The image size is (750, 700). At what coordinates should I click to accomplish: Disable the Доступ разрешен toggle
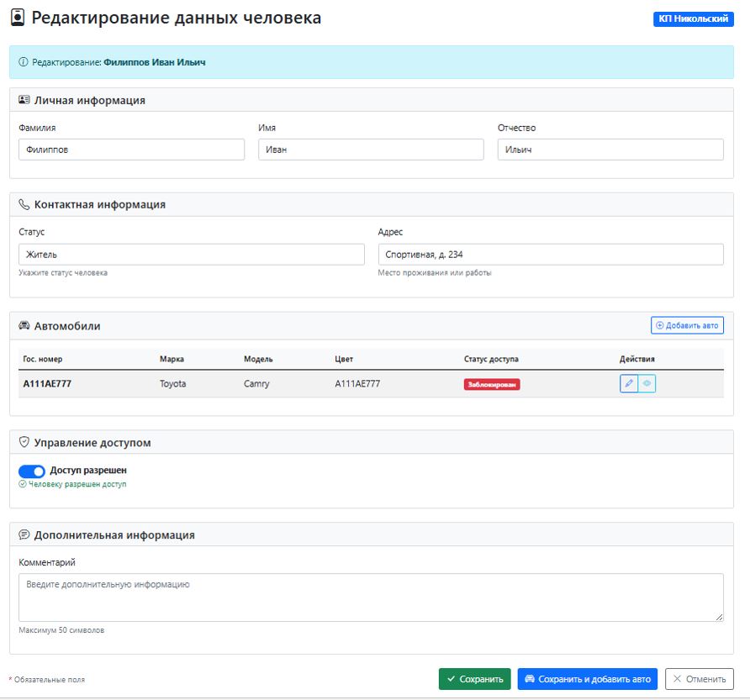pyautogui.click(x=31, y=471)
